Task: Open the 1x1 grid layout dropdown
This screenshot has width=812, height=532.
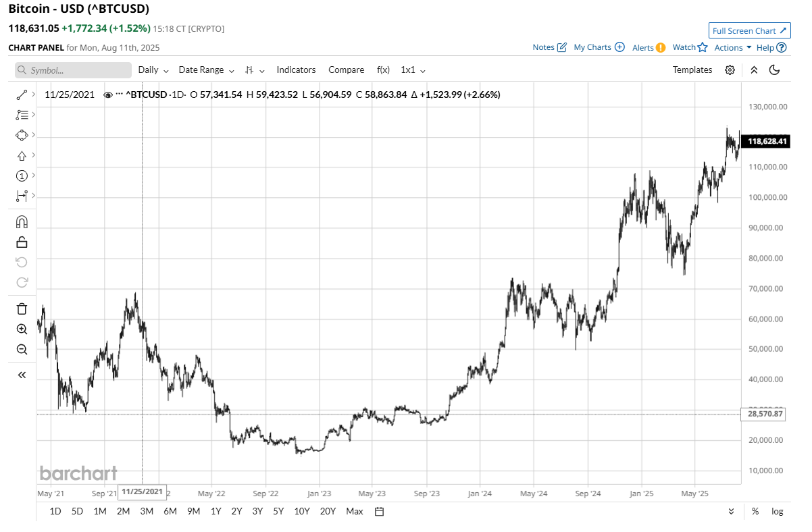Action: [x=413, y=70]
